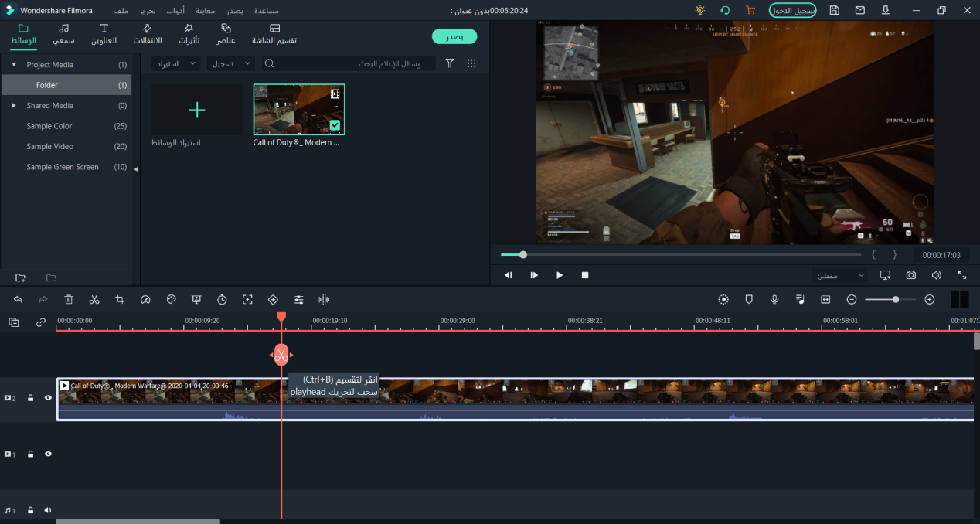Zoom out the timeline with minus icon
The height and width of the screenshot is (524, 980).
tap(852, 299)
